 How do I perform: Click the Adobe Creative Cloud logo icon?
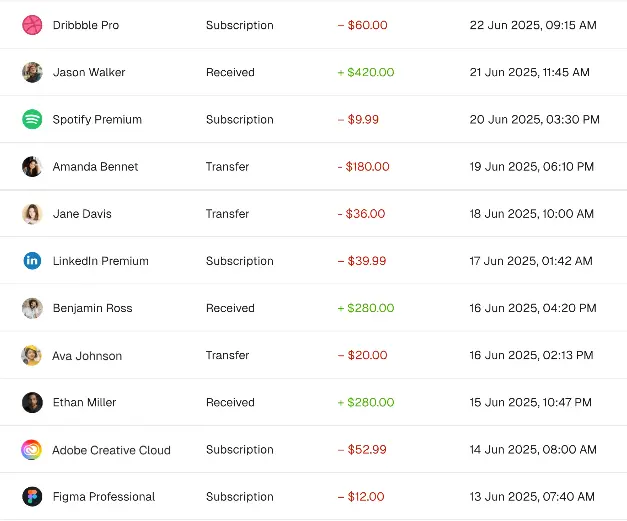pos(32,450)
